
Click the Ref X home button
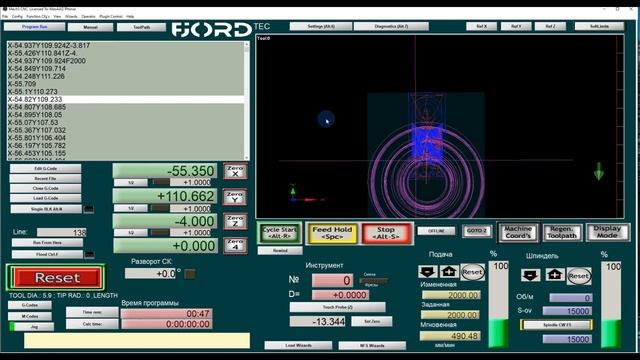click(482, 26)
